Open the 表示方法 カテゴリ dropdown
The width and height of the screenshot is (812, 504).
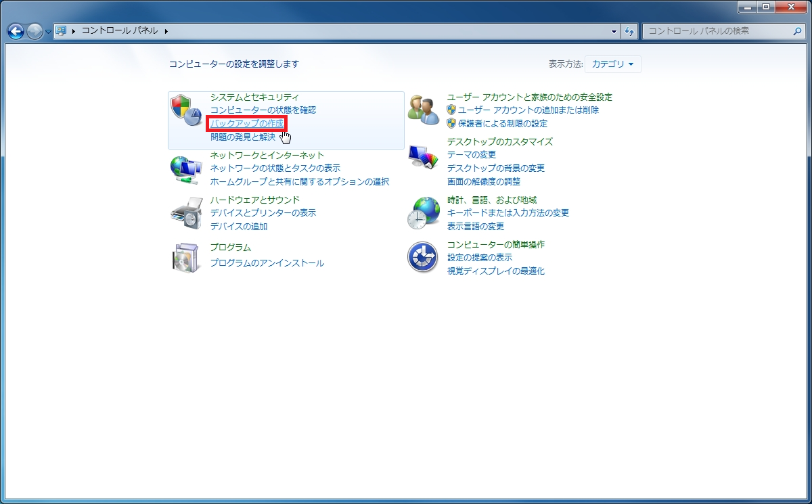click(613, 64)
